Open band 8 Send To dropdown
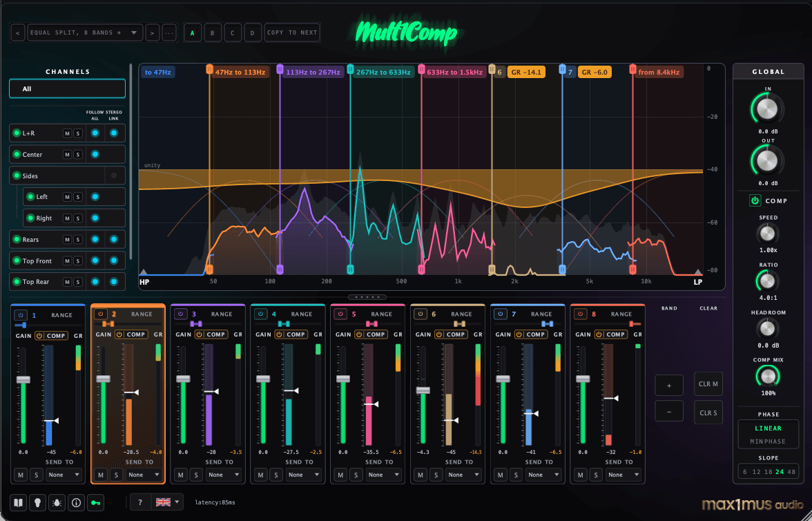Viewport: 812px width, 521px height. coord(623,475)
